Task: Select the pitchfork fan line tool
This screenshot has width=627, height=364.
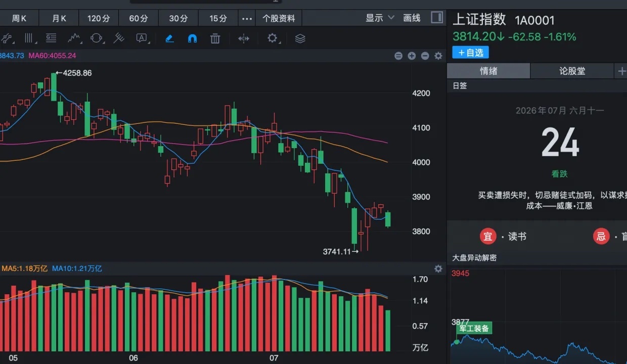Action: click(x=119, y=38)
